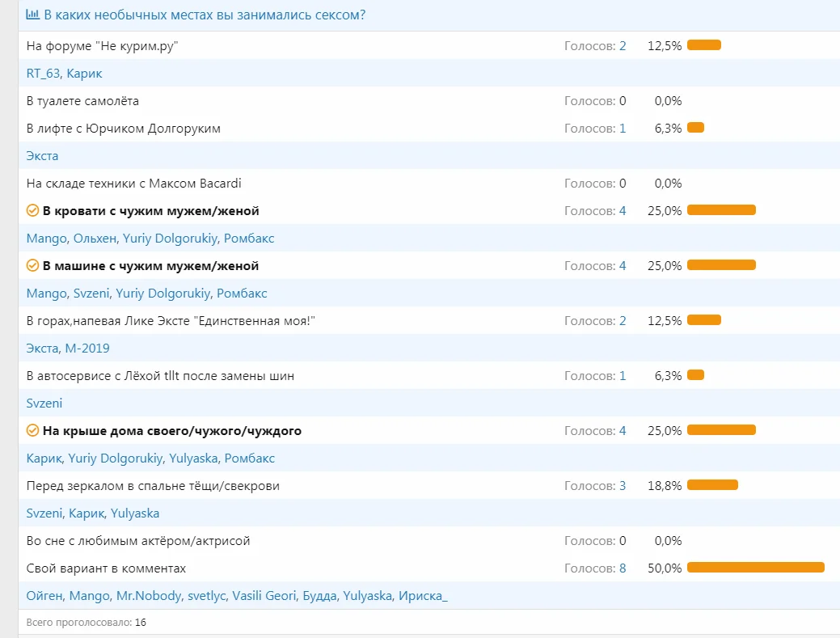
Task: Open Yuriy Dolgorukiy under 'На крыше дома'
Action: (x=115, y=458)
